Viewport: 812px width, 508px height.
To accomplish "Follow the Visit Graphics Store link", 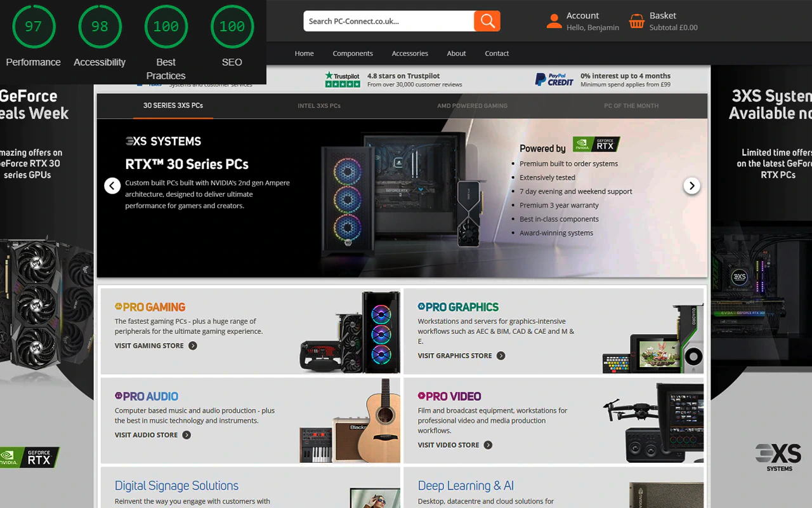I will (455, 356).
